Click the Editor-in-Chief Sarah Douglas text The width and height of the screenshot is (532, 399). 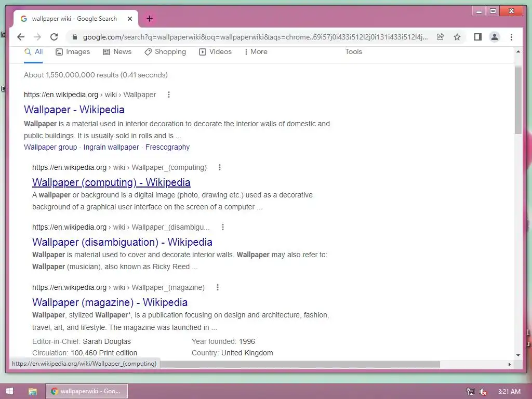point(82,341)
